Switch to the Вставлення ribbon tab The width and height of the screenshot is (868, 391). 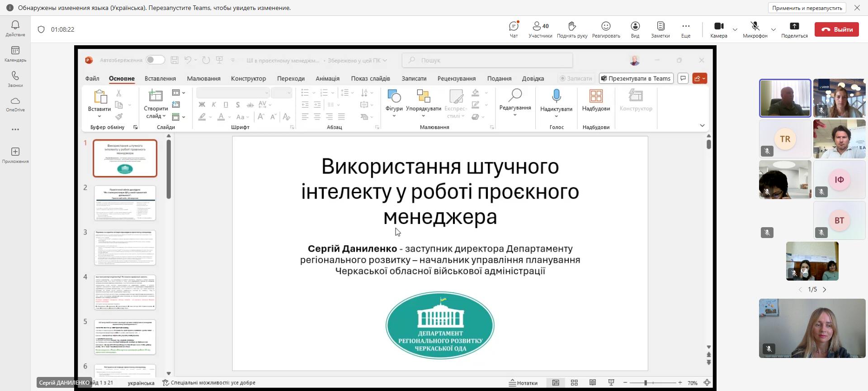[x=160, y=78]
